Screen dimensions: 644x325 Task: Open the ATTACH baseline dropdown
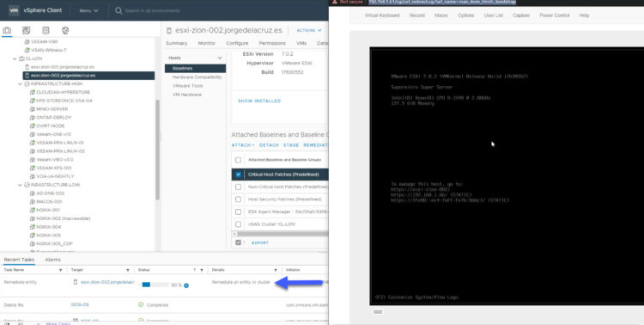coord(243,145)
